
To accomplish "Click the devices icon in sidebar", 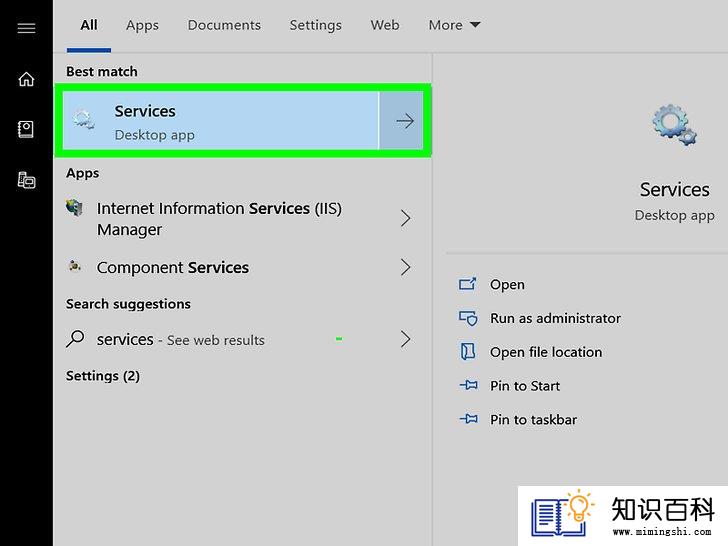I will point(26,180).
